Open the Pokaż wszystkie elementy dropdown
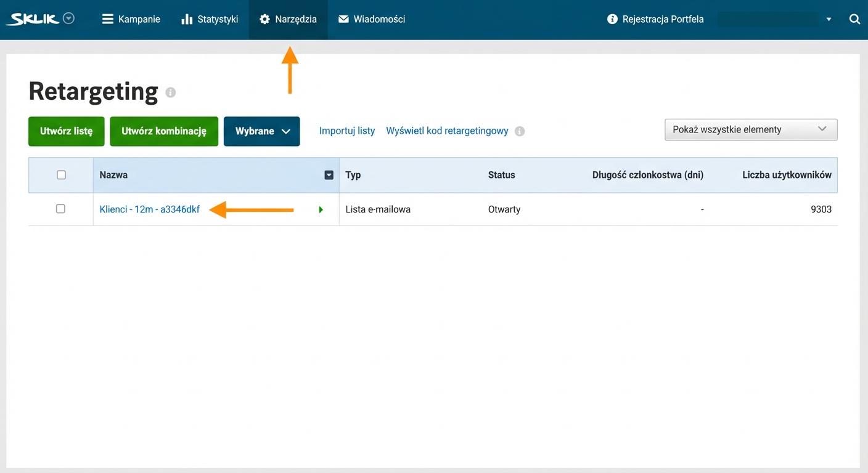This screenshot has height=473, width=868. click(x=751, y=129)
